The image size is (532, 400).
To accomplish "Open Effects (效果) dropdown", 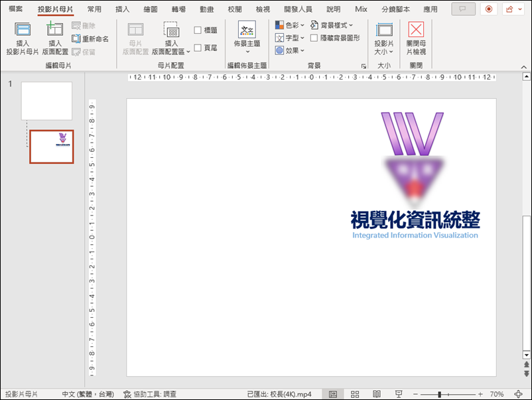I will pos(289,50).
